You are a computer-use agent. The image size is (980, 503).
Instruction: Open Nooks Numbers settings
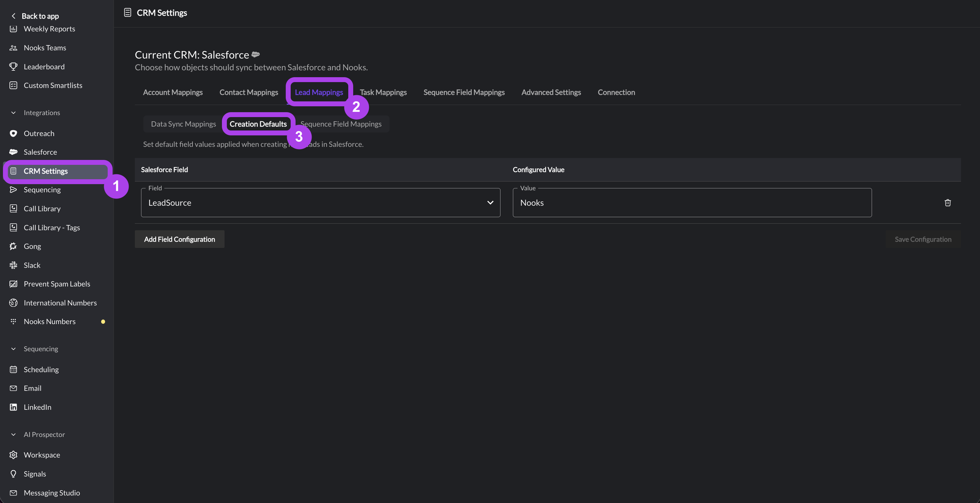point(49,321)
